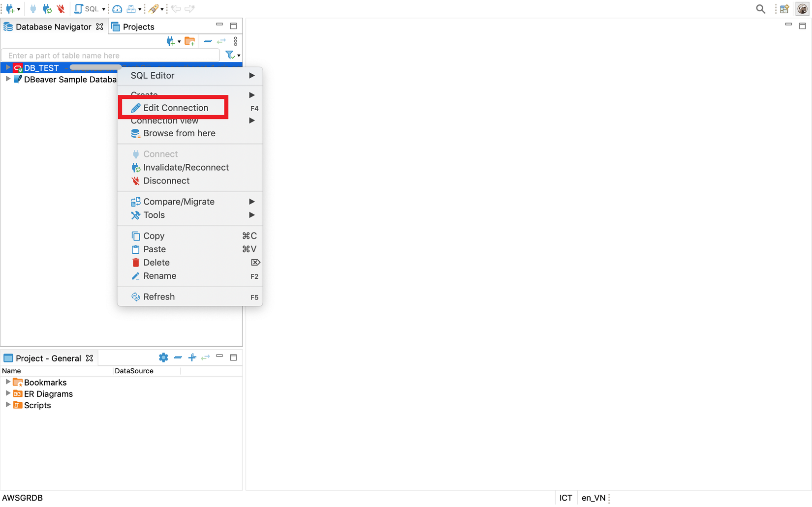Choose Paste from the context menu
This screenshot has width=812, height=507.
tap(190, 249)
